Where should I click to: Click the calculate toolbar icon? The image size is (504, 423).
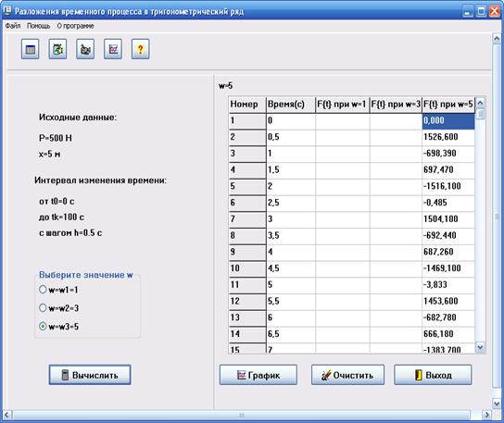click(x=57, y=49)
